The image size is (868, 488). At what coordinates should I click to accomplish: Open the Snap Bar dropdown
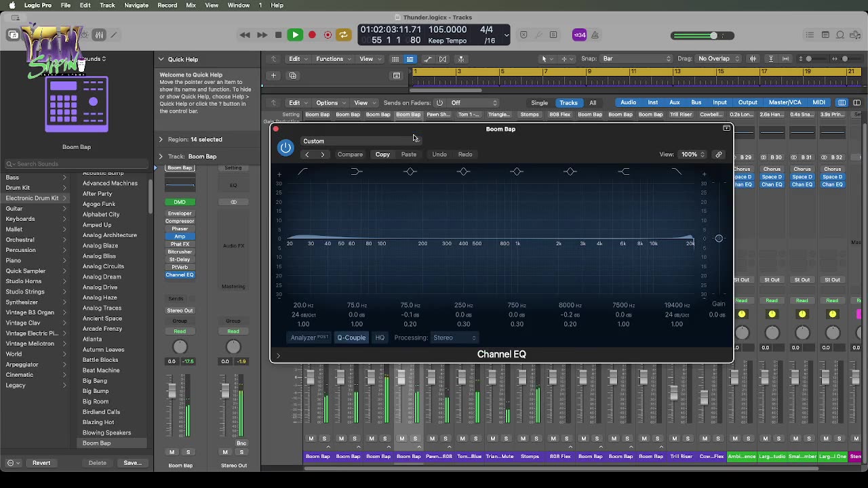pos(636,59)
